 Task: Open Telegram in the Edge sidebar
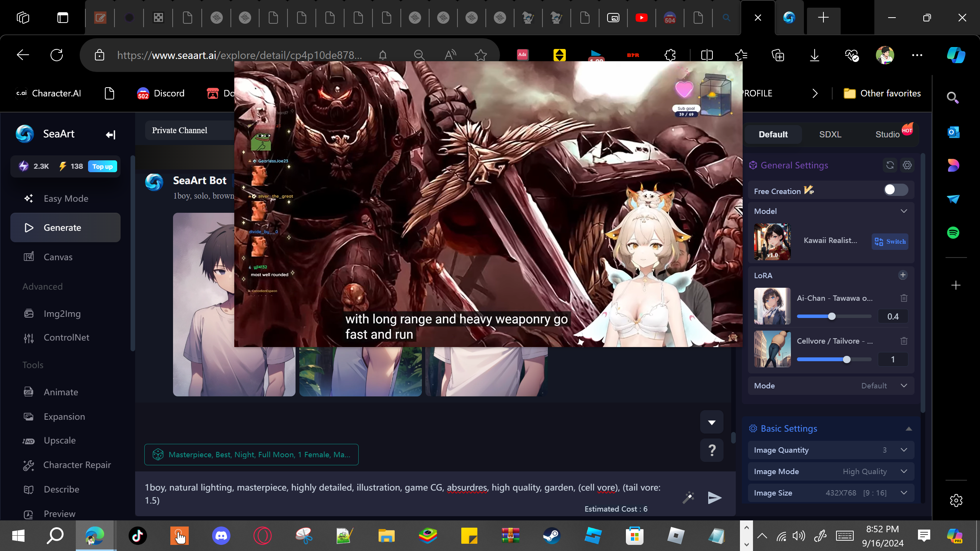tap(953, 199)
